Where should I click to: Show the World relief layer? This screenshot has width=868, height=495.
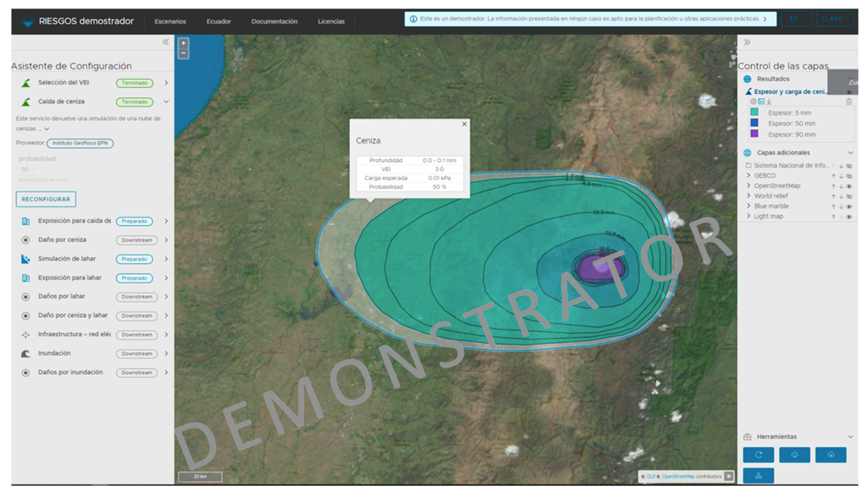tap(849, 196)
